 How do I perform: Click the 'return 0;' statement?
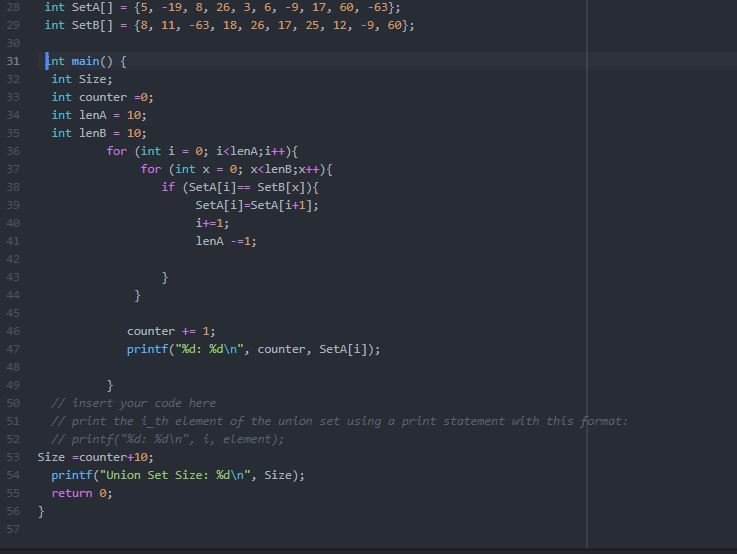click(82, 493)
